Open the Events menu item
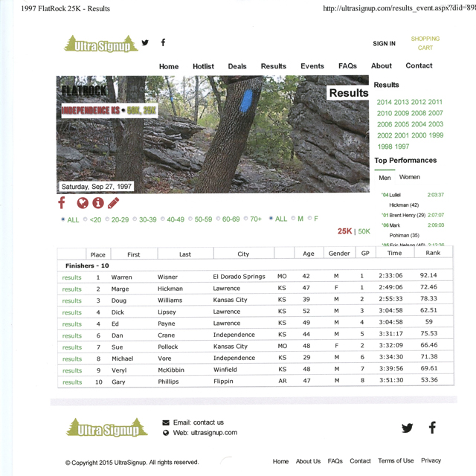 (312, 66)
